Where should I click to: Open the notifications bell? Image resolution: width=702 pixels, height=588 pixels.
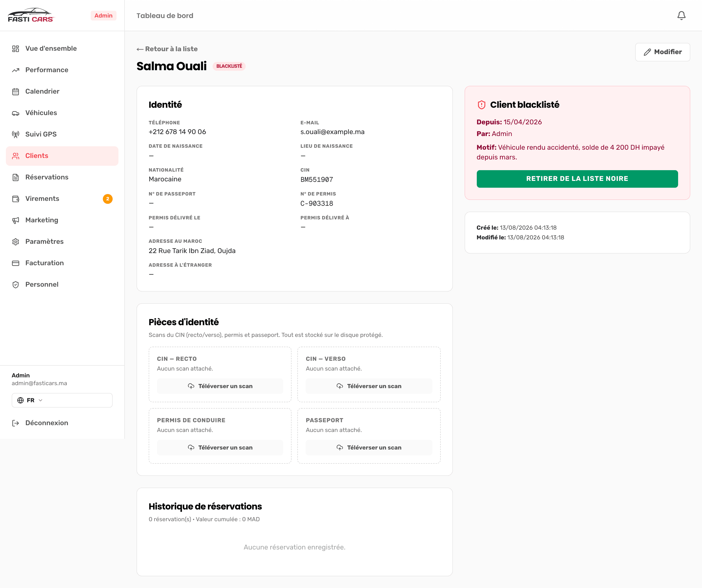(681, 15)
